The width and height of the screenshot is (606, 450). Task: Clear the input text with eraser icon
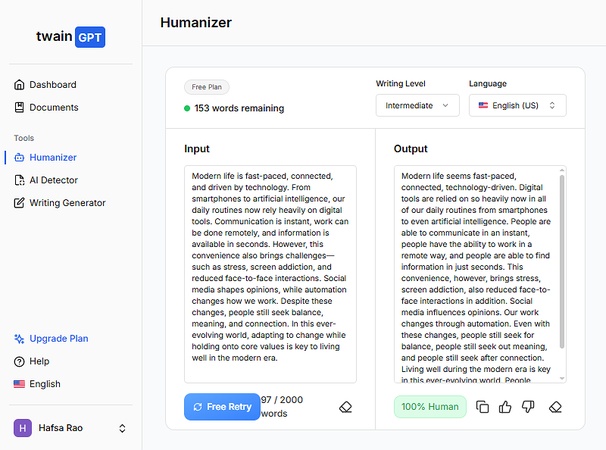click(x=346, y=407)
